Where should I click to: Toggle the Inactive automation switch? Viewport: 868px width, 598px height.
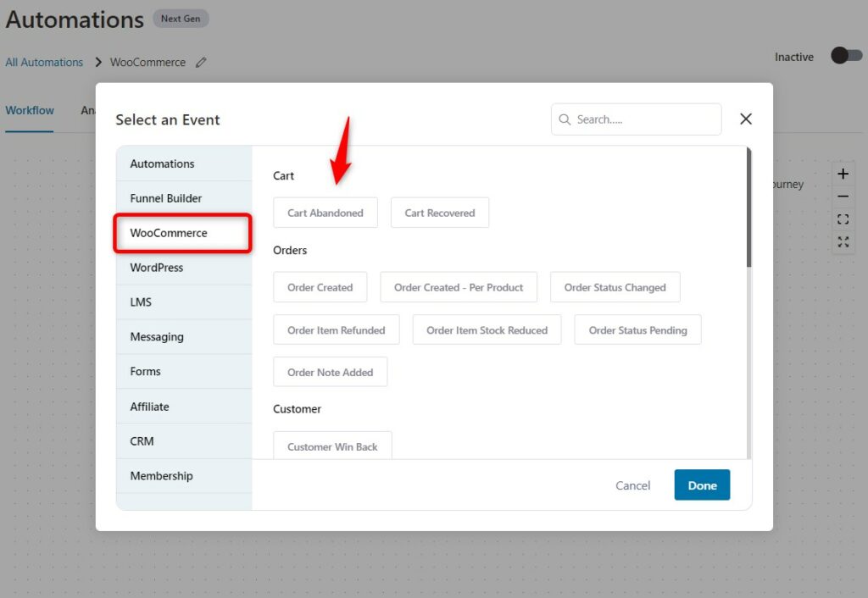click(847, 55)
